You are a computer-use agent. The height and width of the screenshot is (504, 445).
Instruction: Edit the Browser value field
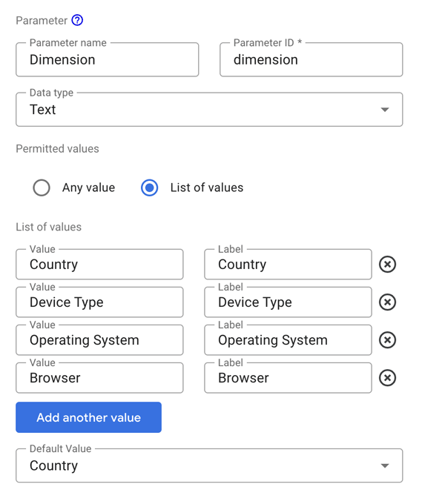pyautogui.click(x=99, y=378)
